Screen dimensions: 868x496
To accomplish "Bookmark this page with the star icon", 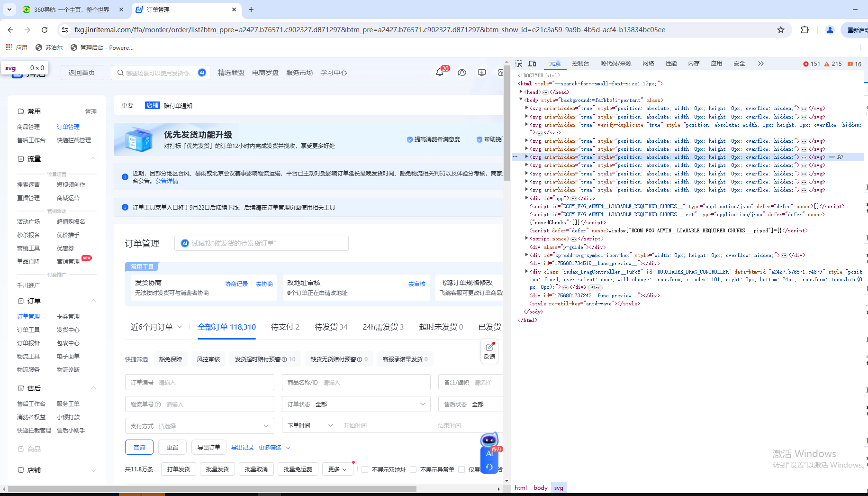I will [x=781, y=30].
